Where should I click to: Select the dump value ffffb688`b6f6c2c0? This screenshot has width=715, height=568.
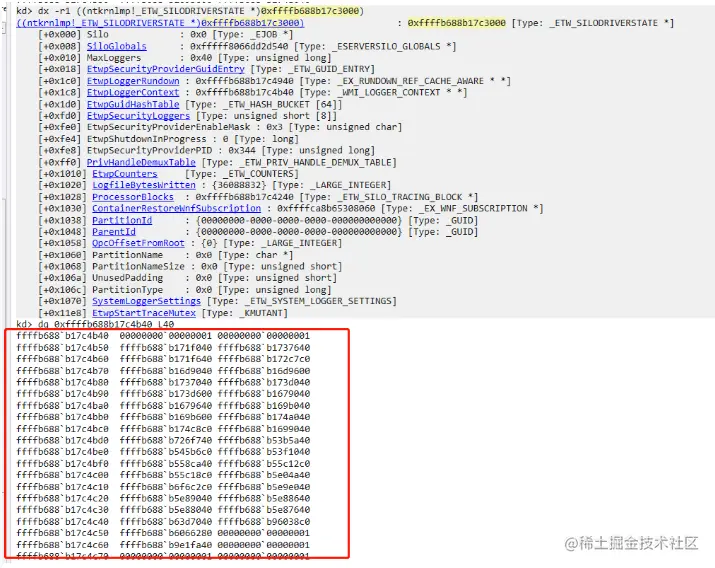point(166,486)
